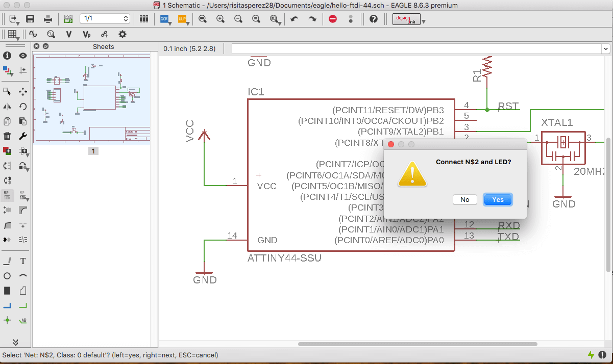Click into the command line input field
Screen dimensions: 613x364
(417, 48)
